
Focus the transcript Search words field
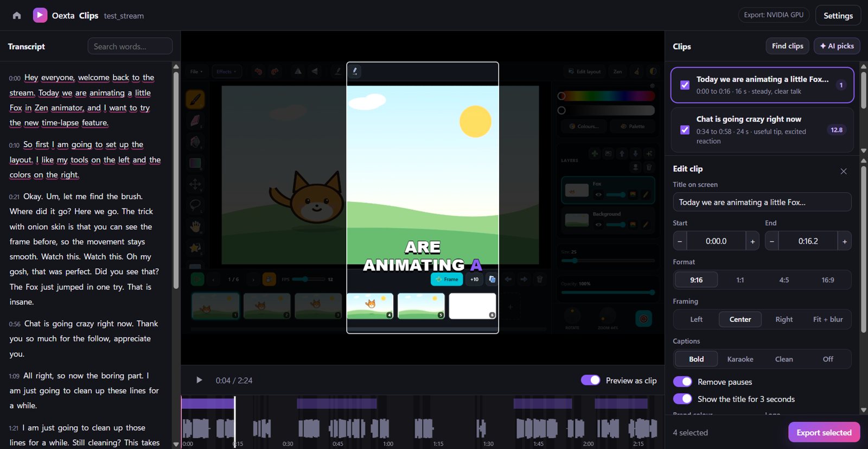(130, 46)
